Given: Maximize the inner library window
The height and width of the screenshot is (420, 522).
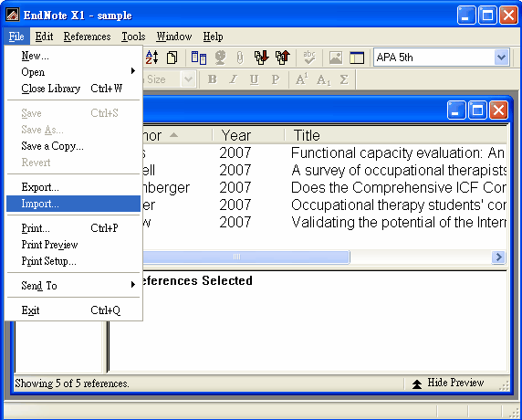Looking at the screenshot, I should (477, 110).
